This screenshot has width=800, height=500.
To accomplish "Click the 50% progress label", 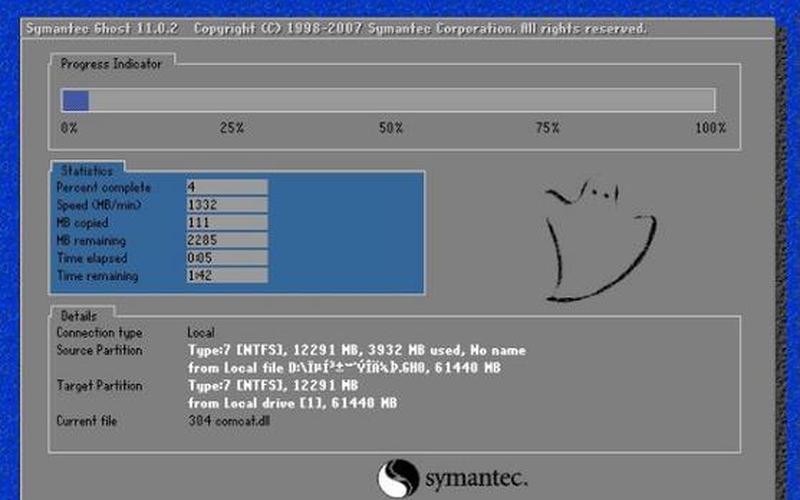I will click(x=391, y=128).
